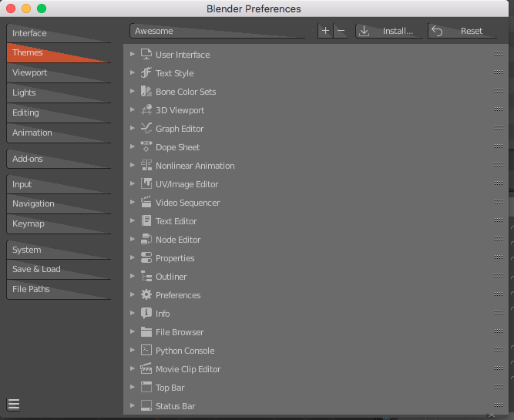The height and width of the screenshot is (420, 514).
Task: Click the Status Bar icon
Action: pyautogui.click(x=146, y=405)
